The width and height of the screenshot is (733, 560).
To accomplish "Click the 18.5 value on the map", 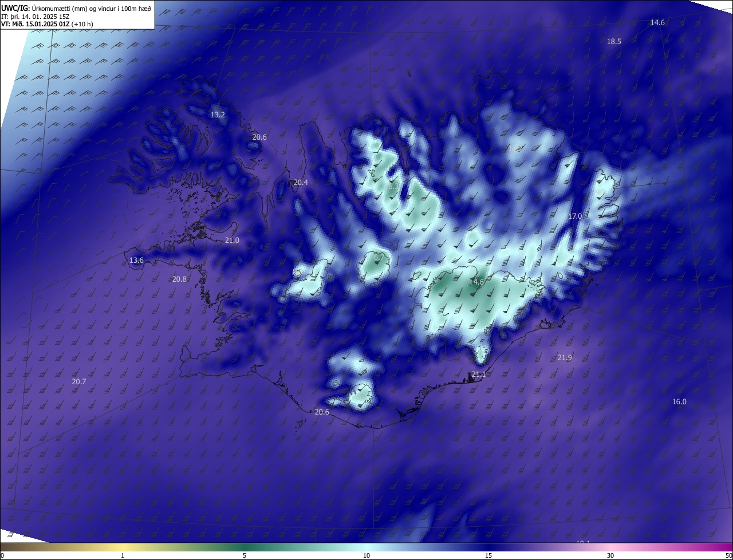I will 614,41.
